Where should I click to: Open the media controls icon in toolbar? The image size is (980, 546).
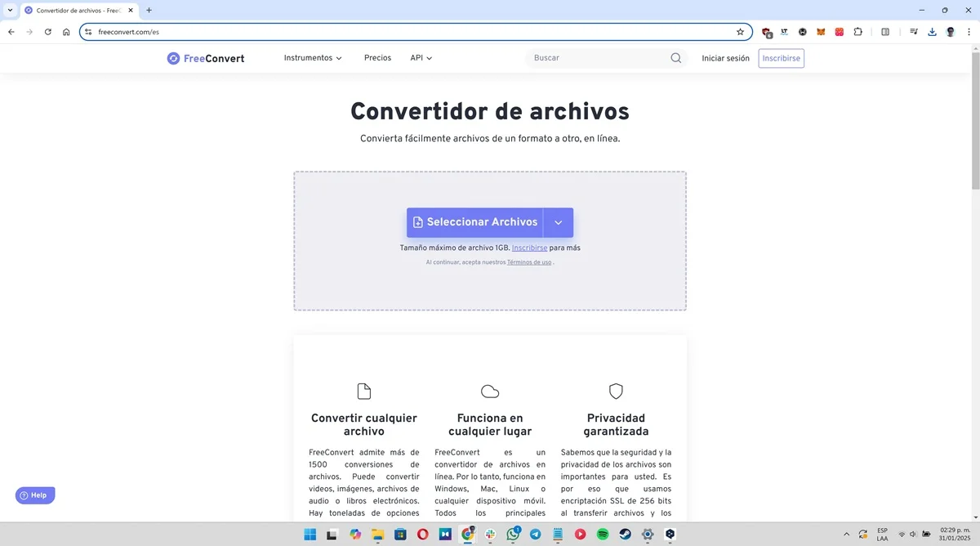click(914, 32)
